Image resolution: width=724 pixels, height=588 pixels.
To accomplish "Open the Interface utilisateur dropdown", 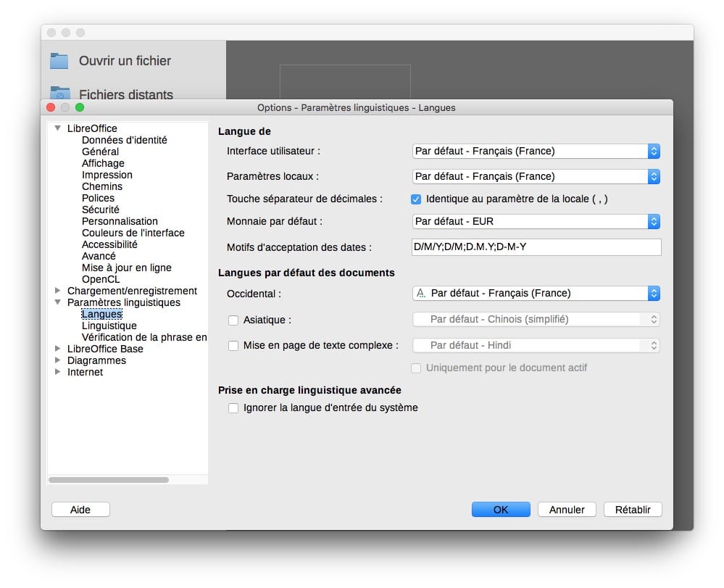I will click(x=536, y=151).
